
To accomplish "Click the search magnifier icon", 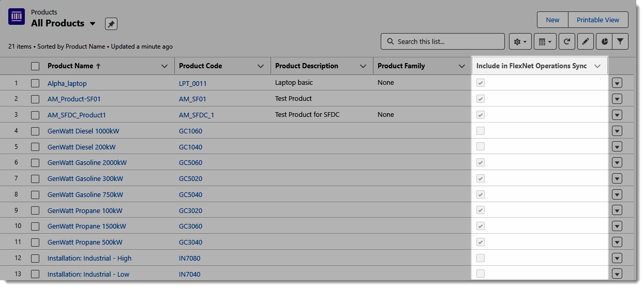I will (390, 42).
